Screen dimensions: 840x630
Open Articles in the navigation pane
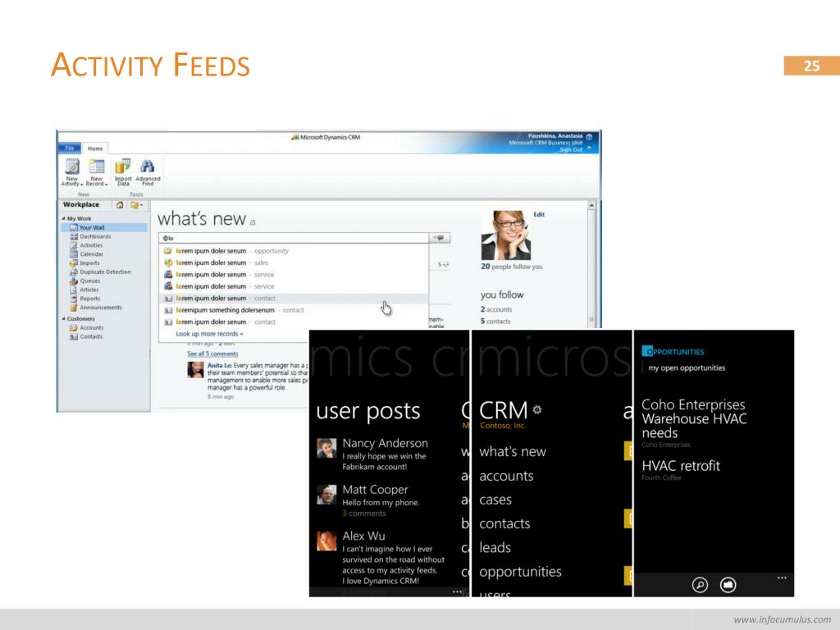click(84, 290)
